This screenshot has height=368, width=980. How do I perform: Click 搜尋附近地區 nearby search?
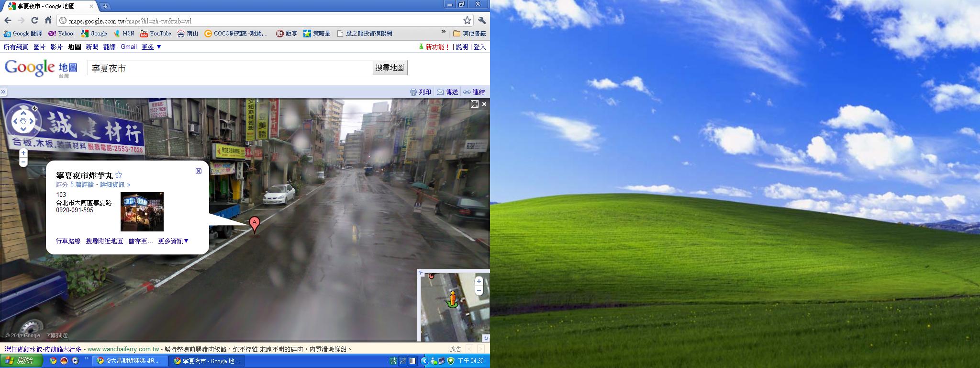coord(104,241)
